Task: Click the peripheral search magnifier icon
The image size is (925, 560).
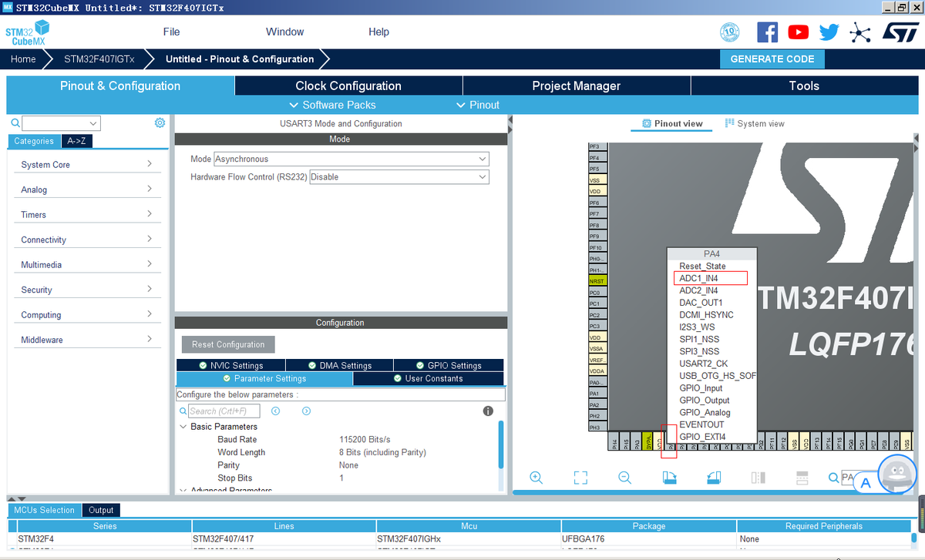Action: tap(15, 123)
